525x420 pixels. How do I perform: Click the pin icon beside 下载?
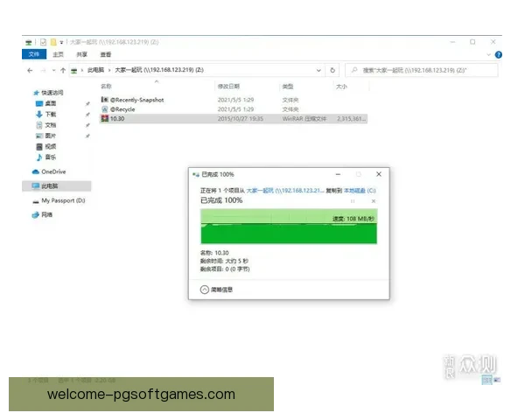coord(87,115)
